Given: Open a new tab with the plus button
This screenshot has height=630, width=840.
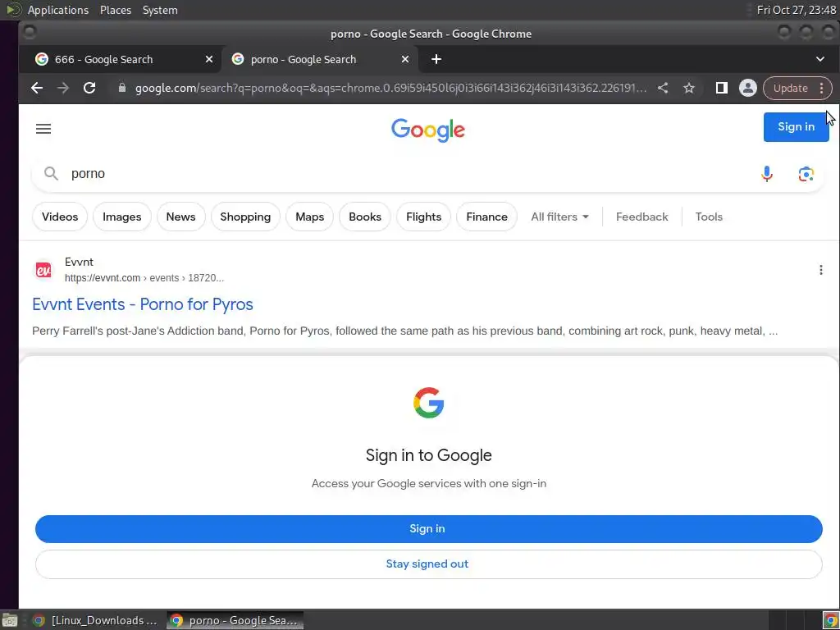Looking at the screenshot, I should (436, 59).
